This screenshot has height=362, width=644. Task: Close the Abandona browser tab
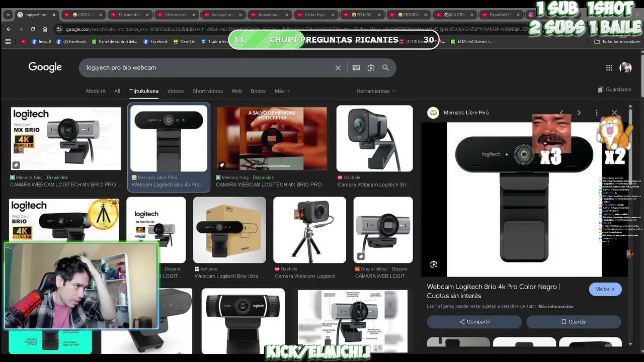[287, 15]
